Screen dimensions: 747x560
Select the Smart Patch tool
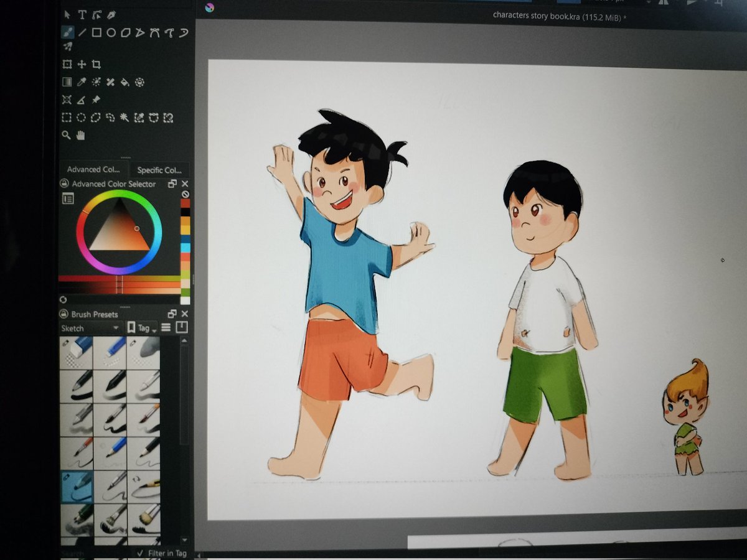tap(111, 82)
